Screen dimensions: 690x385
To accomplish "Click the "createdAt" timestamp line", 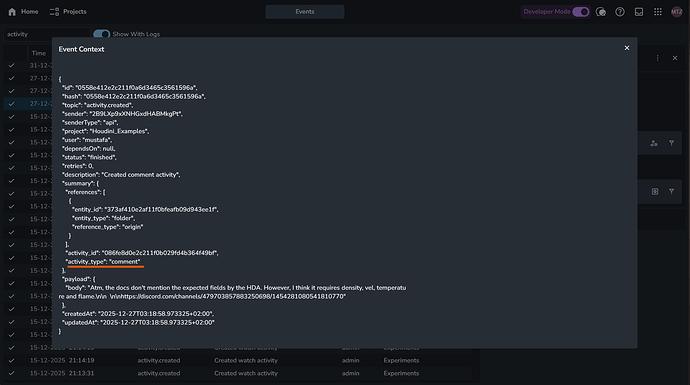I will 138,314.
